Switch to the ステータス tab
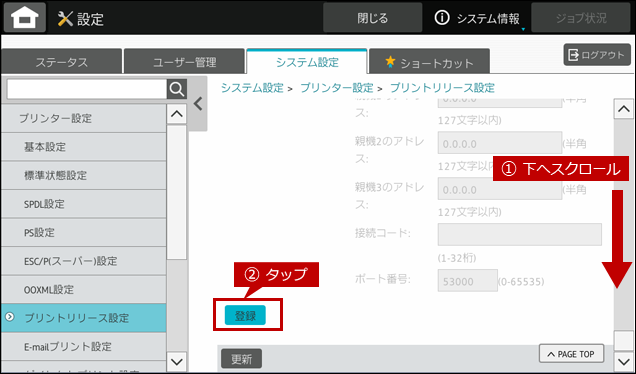Screen dimensions: 636x374 [x=62, y=62]
